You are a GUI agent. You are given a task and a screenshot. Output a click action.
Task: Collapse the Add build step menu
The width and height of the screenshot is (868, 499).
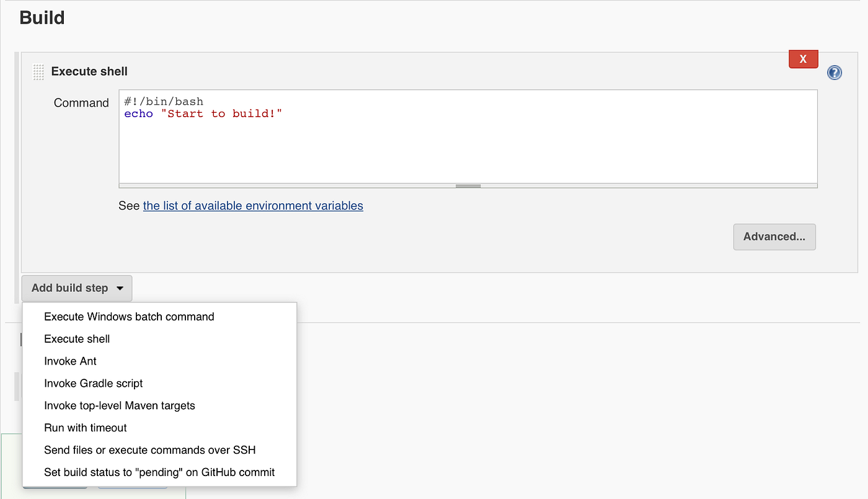point(76,288)
